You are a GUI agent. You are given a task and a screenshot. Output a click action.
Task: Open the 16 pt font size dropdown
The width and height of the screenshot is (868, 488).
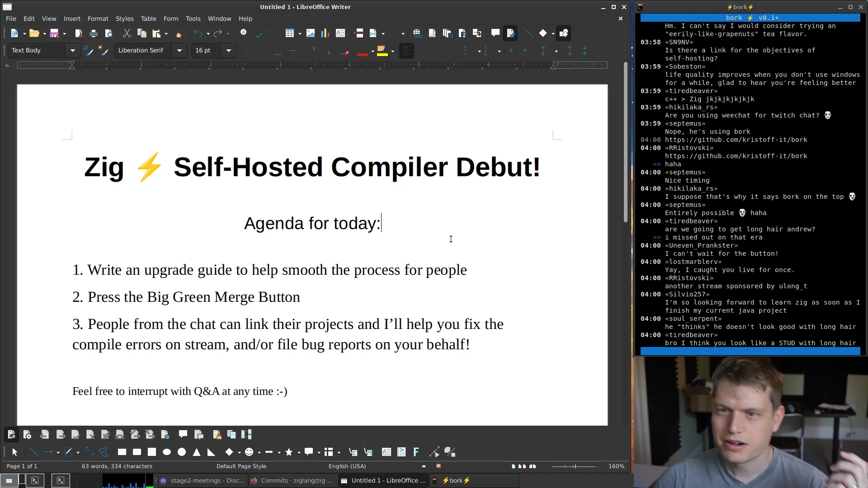(229, 51)
